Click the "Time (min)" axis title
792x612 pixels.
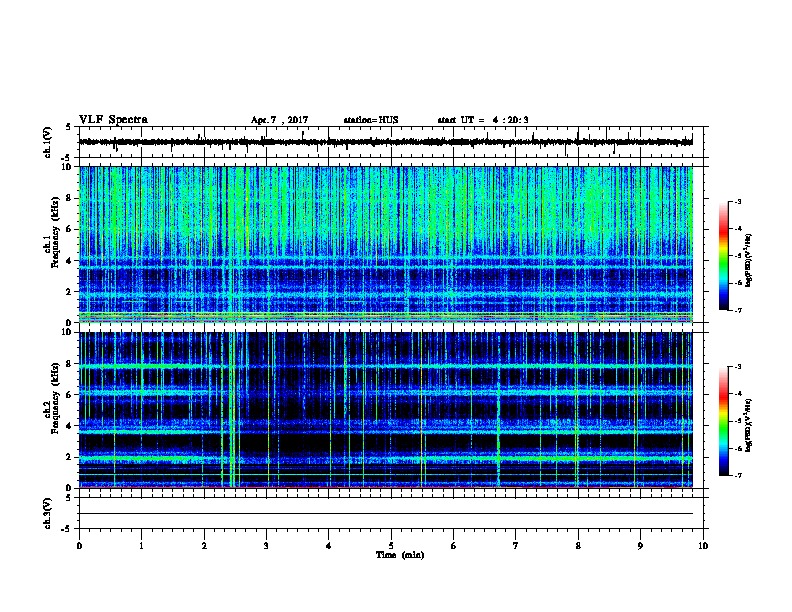tap(400, 555)
